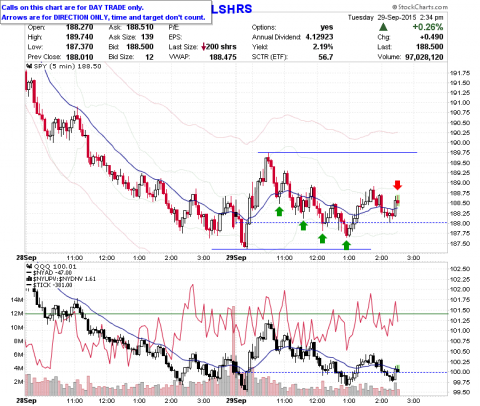
Task: Click the candlestick icon beside the QQQ legend
Action: (x=30, y=267)
